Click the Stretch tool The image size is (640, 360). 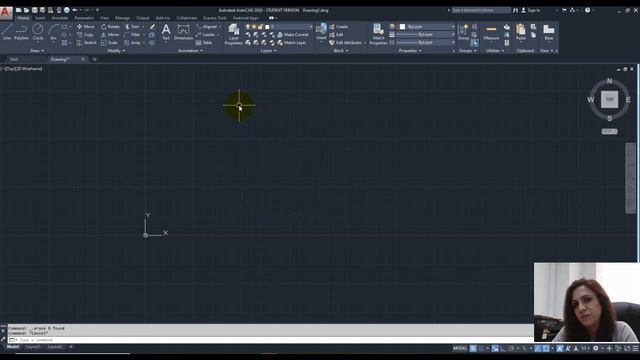point(87,42)
